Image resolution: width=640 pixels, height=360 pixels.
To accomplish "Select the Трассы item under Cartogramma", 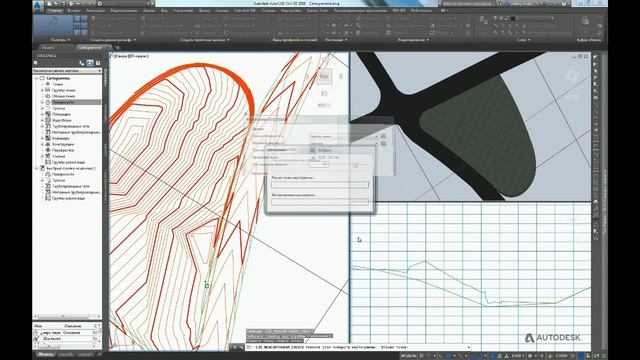I will click(x=58, y=108).
